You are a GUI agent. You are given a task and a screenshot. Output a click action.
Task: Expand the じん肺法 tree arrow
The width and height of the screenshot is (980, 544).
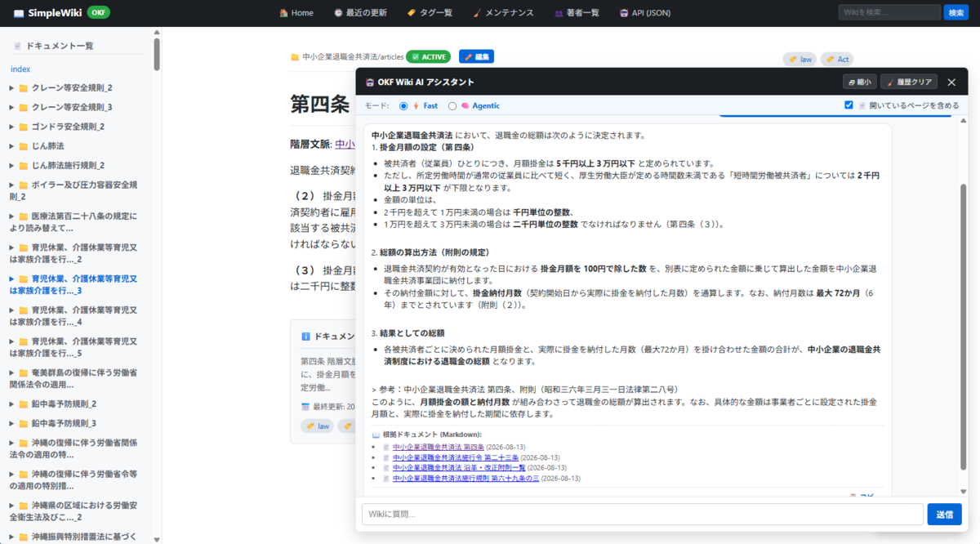12,146
